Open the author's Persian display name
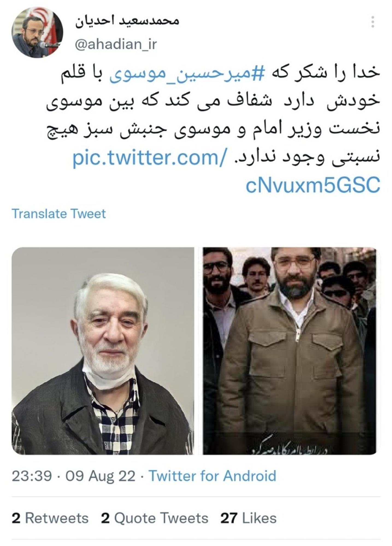Viewport: 392px width, 546px height. (127, 21)
